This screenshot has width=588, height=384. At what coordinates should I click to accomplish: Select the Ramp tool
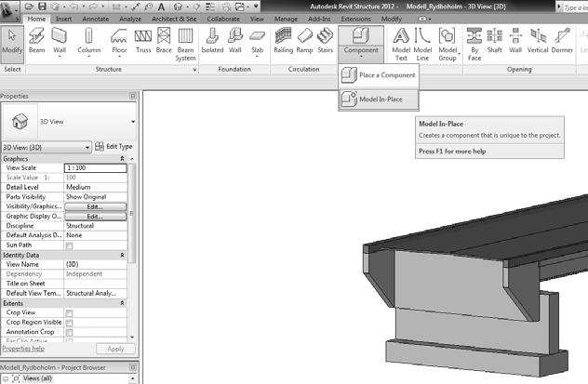coord(304,41)
